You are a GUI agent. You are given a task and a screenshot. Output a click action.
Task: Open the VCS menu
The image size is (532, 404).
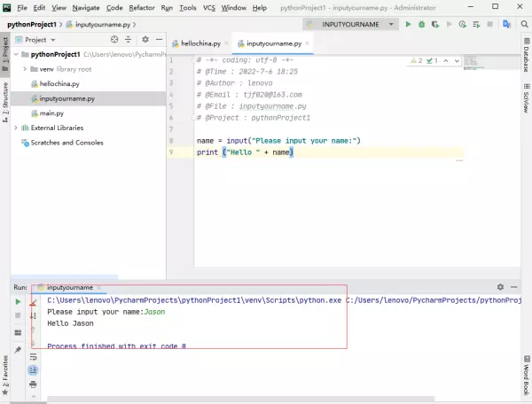point(209,7)
